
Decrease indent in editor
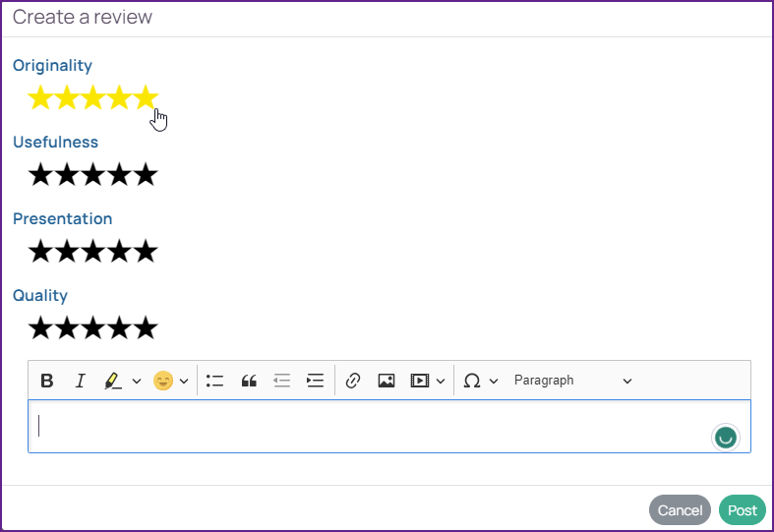[282, 381]
